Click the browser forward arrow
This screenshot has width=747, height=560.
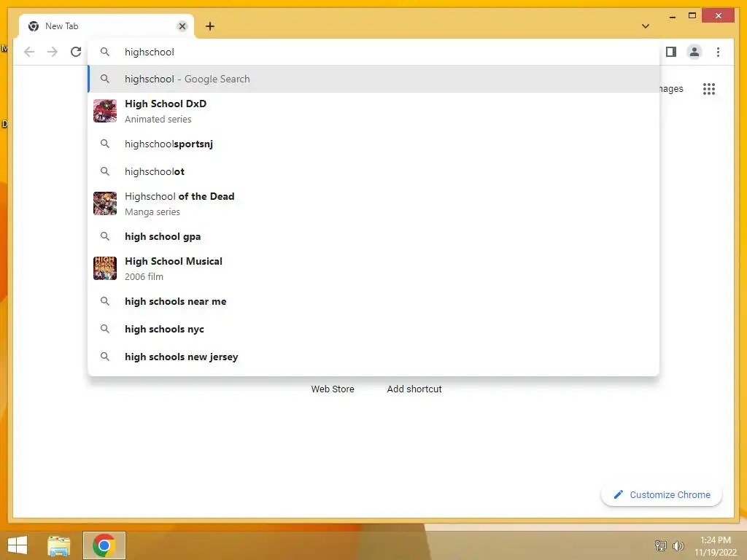[53, 52]
